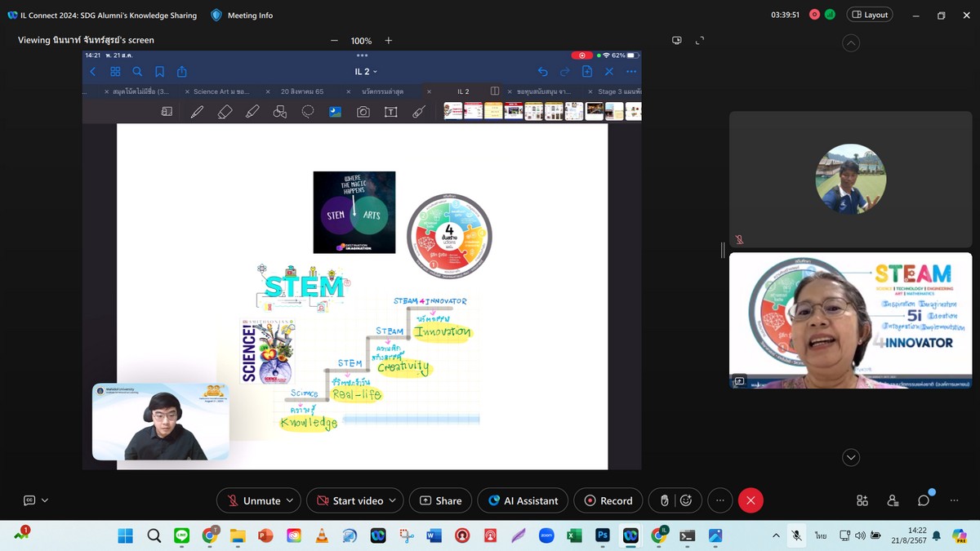Expand video options arrow beside Start video
This screenshot has height=551, width=980.
click(x=393, y=500)
